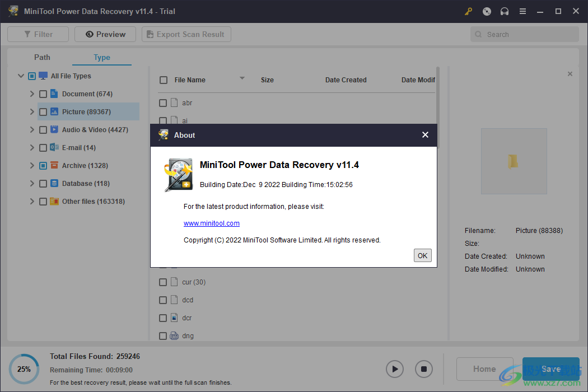
Task: Open the www.minitool.com link
Action: [x=212, y=223]
